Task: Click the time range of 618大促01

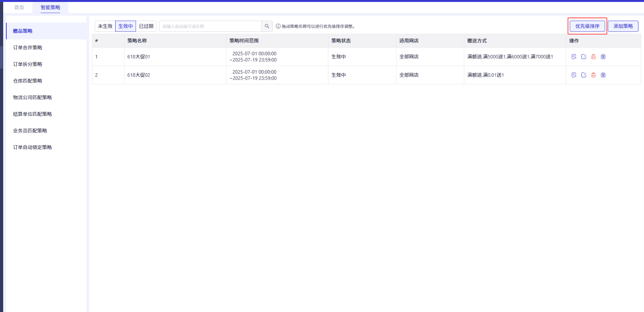Action: (253, 57)
